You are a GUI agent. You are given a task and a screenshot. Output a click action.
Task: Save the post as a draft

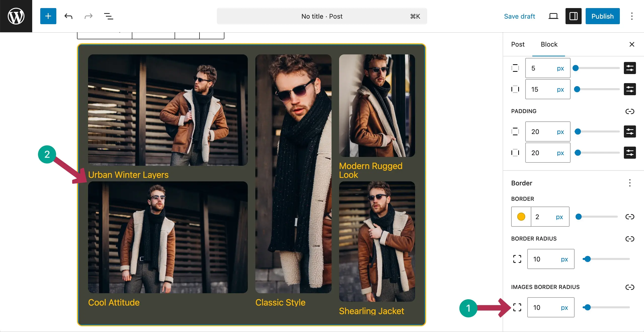(519, 16)
